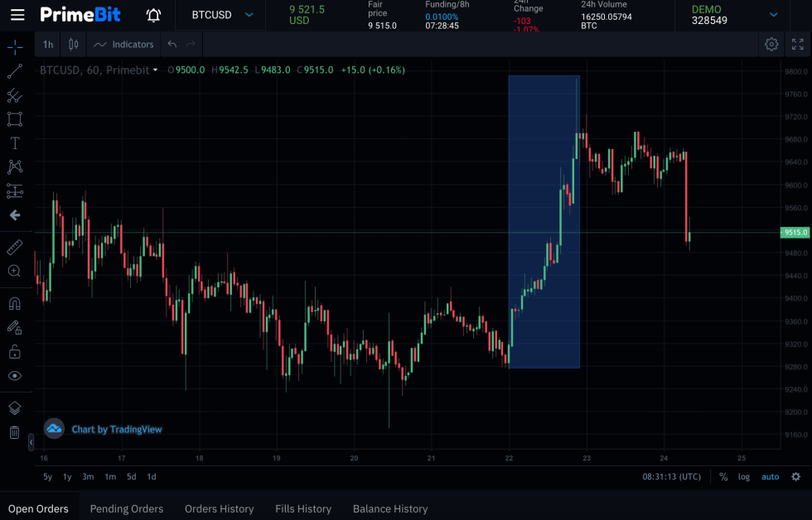Open the Chart by TradingView link
Screen dimensions: 812x520
pyautogui.click(x=117, y=429)
